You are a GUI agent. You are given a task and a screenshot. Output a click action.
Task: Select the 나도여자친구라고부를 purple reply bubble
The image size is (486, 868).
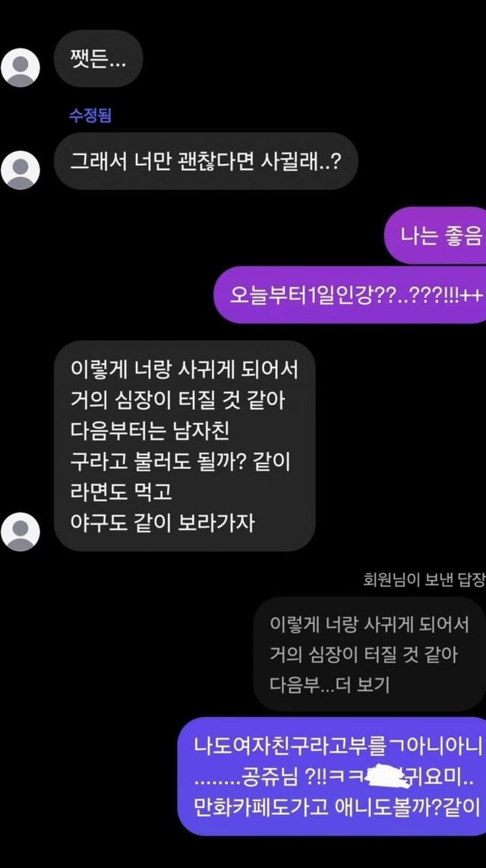(332, 776)
